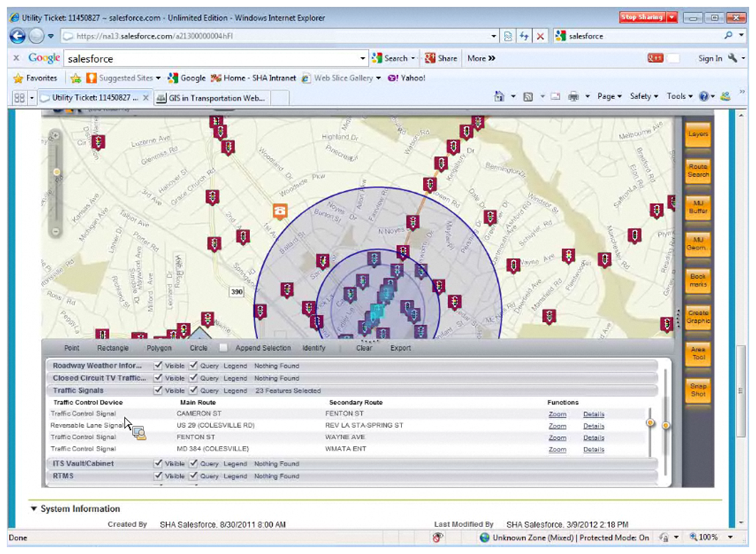Click the orange telephone marker on map
The height and width of the screenshot is (554, 756).
tap(280, 211)
